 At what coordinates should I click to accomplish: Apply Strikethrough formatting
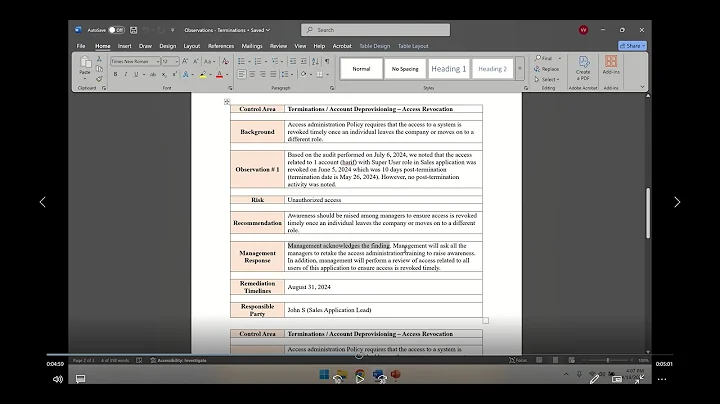pos(153,74)
